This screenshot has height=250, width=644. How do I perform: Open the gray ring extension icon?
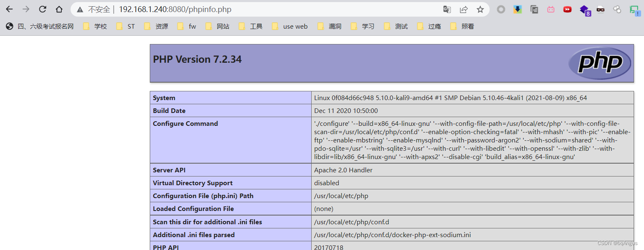pyautogui.click(x=501, y=9)
